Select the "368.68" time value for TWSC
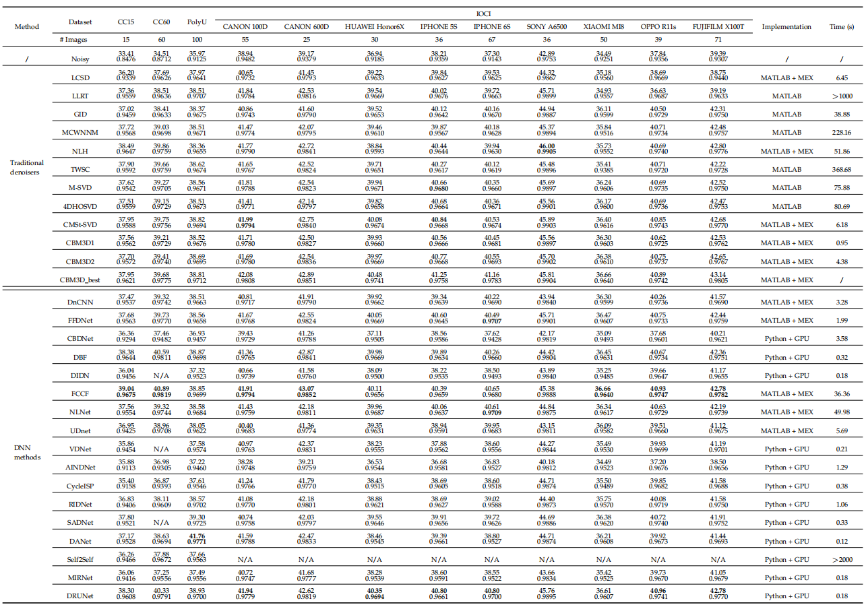Screen dimensions: 868x607 [841, 169]
